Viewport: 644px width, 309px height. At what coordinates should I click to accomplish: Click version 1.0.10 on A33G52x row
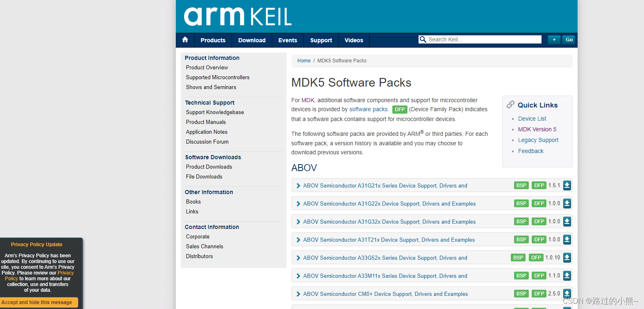(x=553, y=258)
